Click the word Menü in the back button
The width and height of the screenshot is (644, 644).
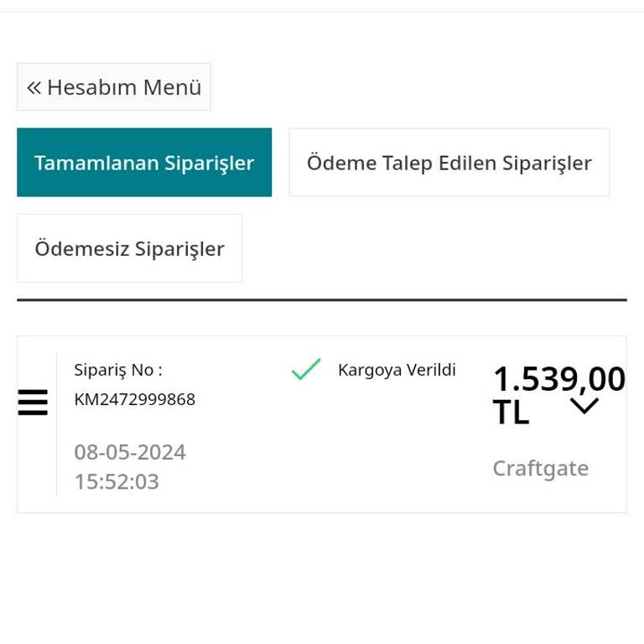[172, 87]
